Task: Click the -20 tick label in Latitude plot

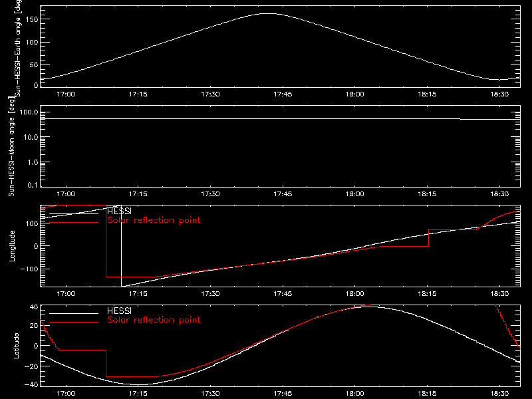Action: point(31,366)
